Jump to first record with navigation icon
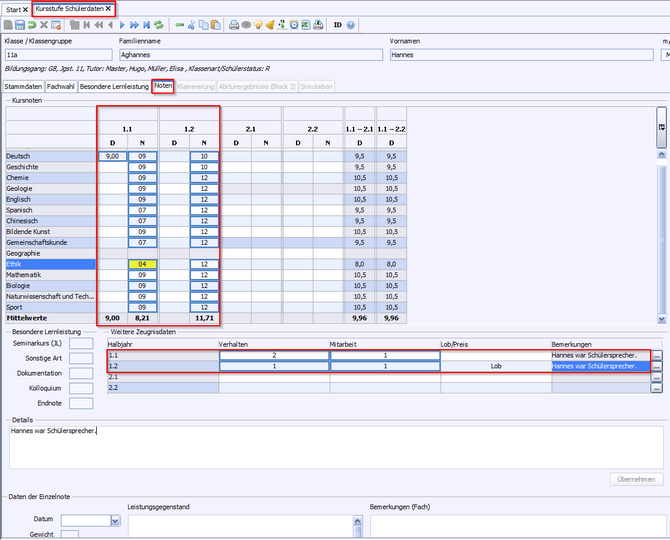Image resolution: width=670 pixels, height=540 pixels. click(86, 24)
